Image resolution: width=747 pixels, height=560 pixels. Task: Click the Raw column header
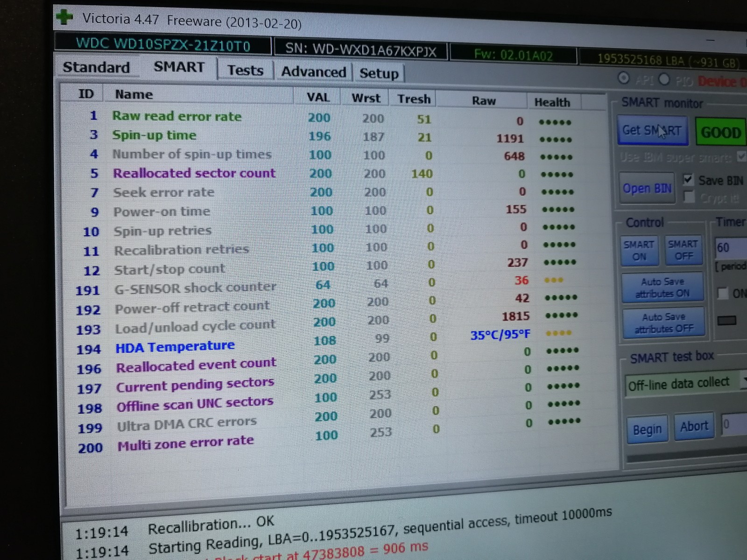coord(483,101)
